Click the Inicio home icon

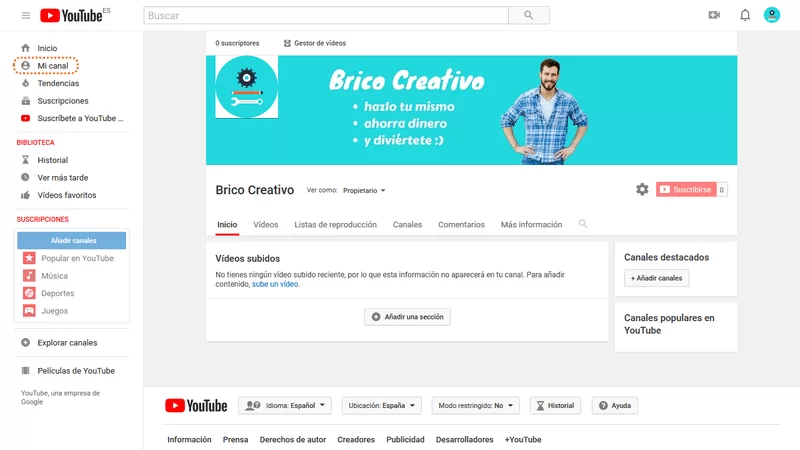point(26,48)
